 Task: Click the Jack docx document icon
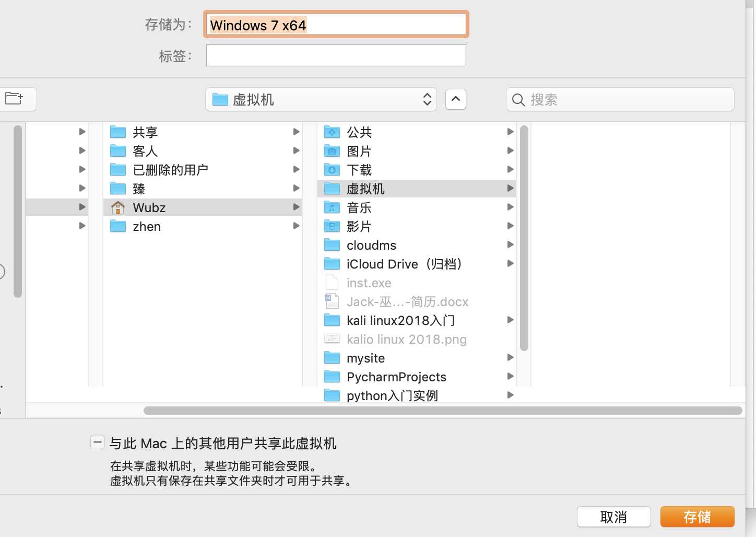pyautogui.click(x=332, y=301)
